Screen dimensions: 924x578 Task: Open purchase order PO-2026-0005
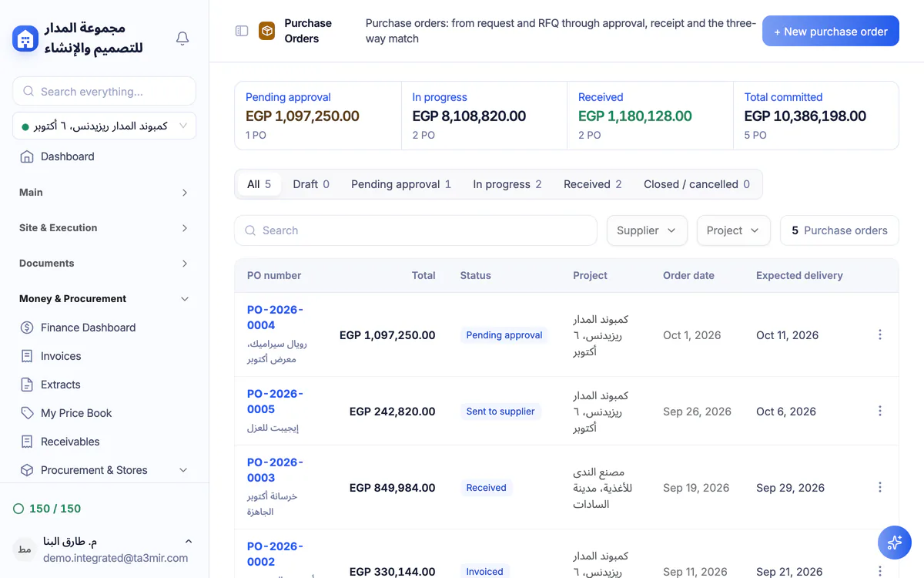point(275,402)
